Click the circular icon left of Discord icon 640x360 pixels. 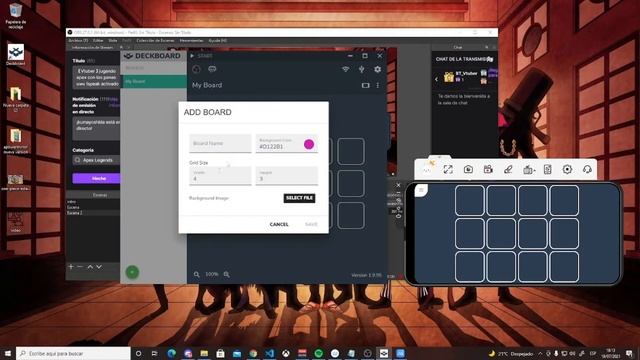(x=196, y=69)
